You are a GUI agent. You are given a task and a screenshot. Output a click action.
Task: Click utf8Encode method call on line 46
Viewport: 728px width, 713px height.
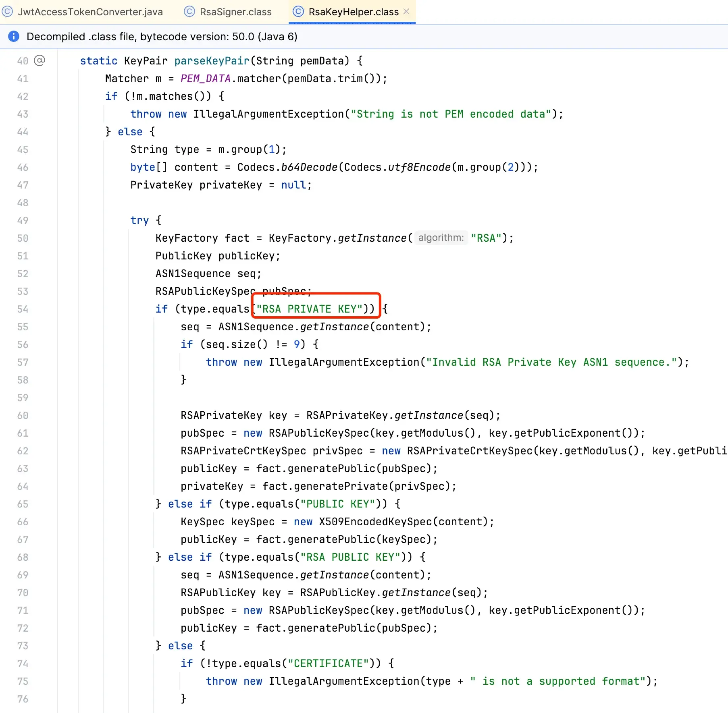click(419, 167)
